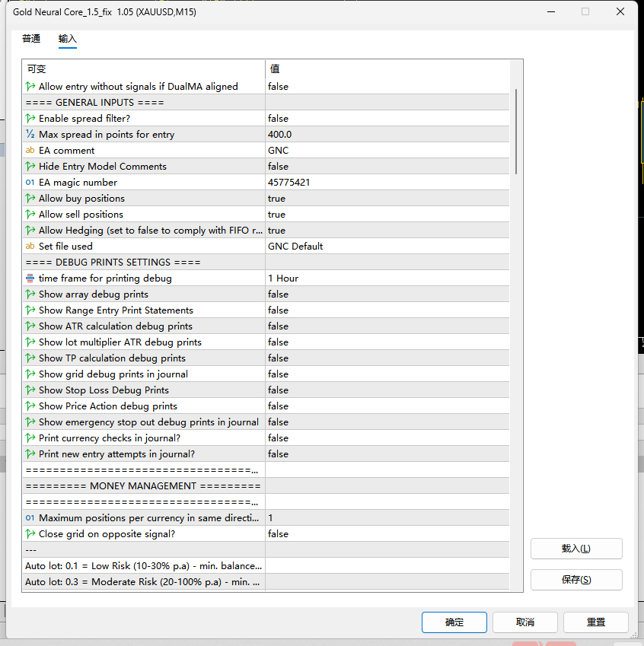Click enum icon beside time frame for printing debug

coord(30,278)
